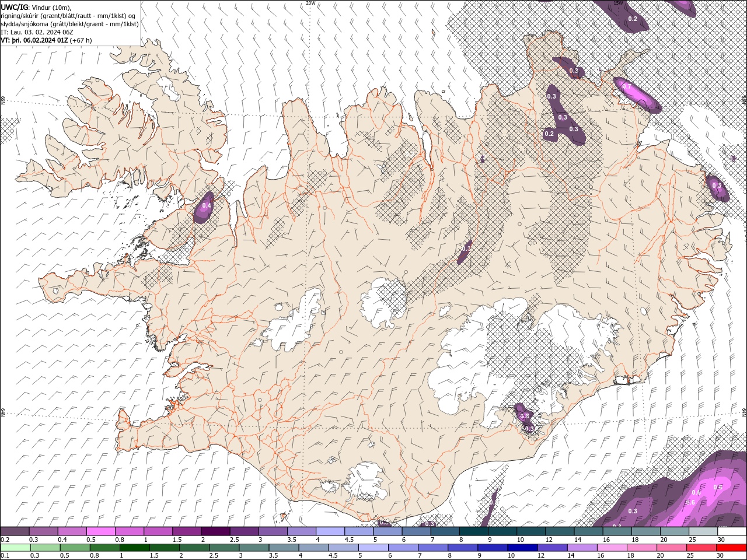Click the UWC/IG title text
Viewport: 747px width, 560px height.
click(x=15, y=7)
